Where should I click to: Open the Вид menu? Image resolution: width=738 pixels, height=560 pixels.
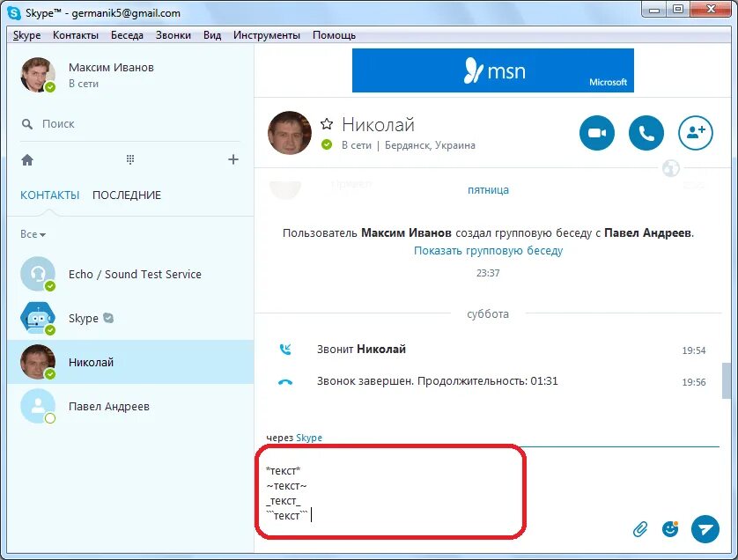pyautogui.click(x=212, y=35)
